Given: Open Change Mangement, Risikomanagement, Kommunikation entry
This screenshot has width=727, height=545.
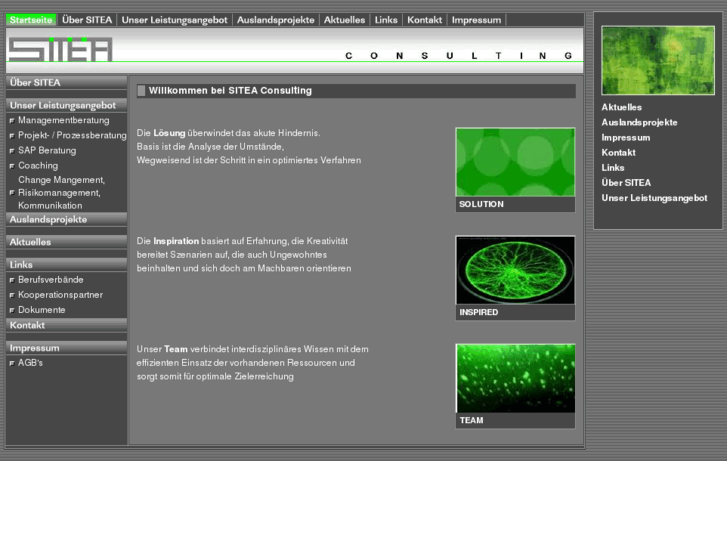Looking at the screenshot, I should [x=61, y=192].
